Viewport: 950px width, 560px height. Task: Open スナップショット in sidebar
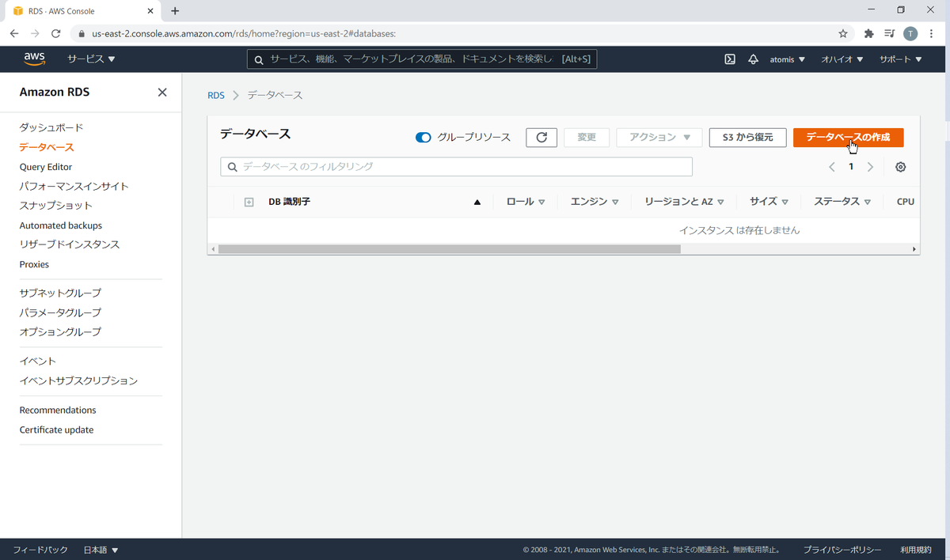click(56, 206)
